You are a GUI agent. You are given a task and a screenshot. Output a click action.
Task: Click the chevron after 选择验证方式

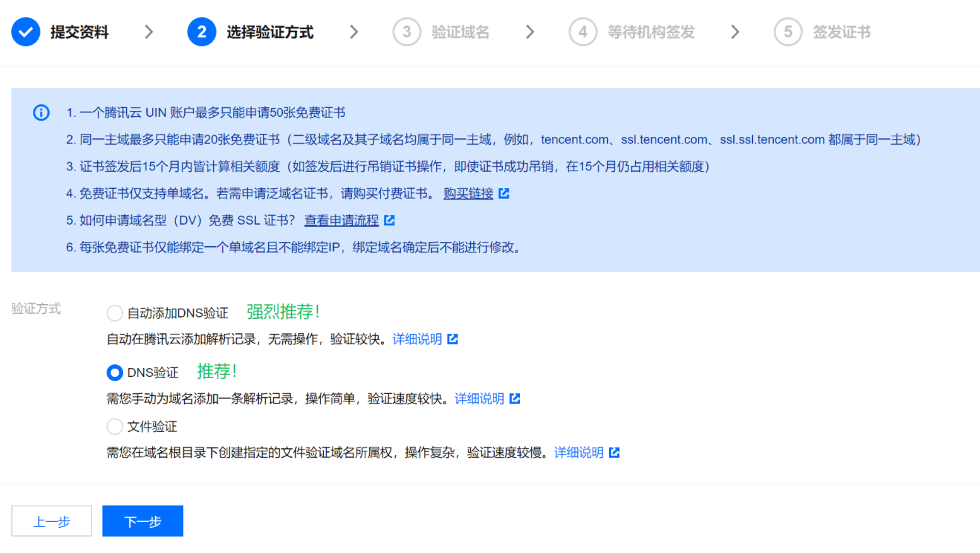coord(353,32)
